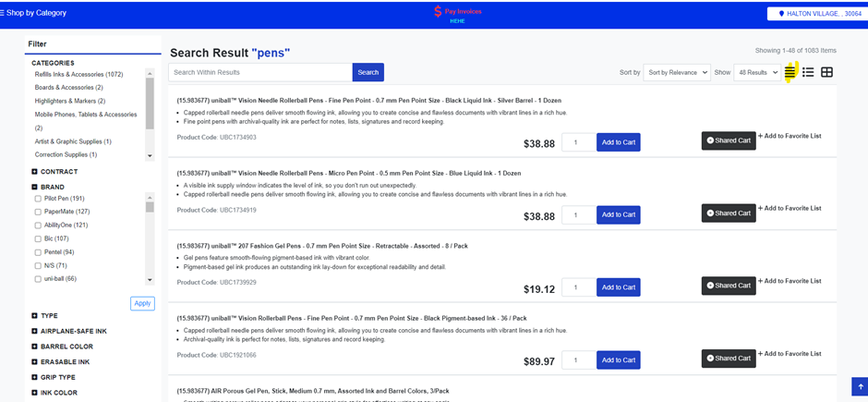Expand the GRIP TYPE filter
The height and width of the screenshot is (402, 868).
pyautogui.click(x=34, y=378)
